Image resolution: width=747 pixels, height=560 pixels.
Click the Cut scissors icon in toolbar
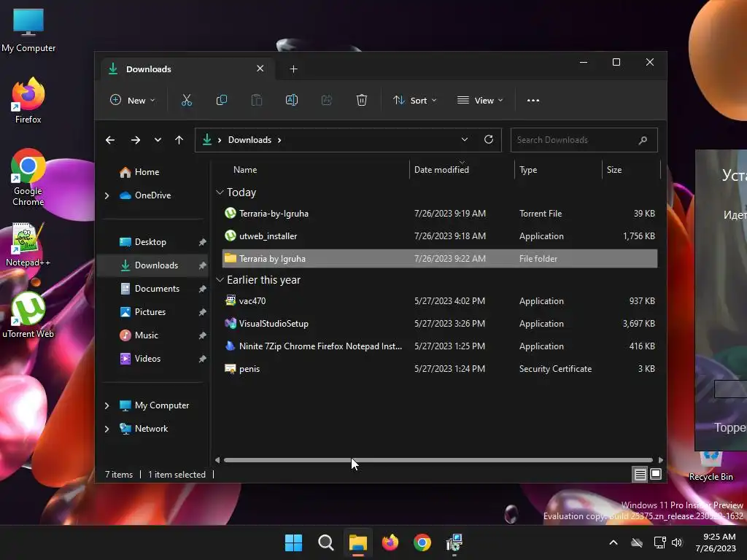[x=186, y=100]
